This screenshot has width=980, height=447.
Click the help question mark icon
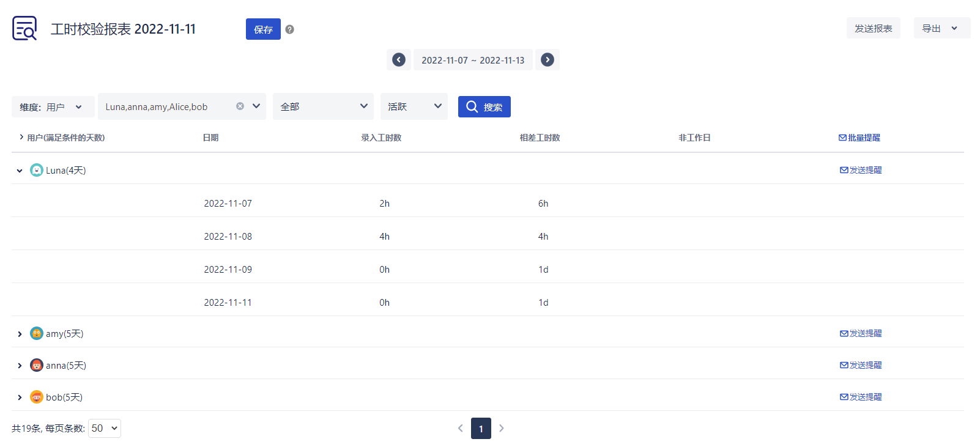pos(290,29)
